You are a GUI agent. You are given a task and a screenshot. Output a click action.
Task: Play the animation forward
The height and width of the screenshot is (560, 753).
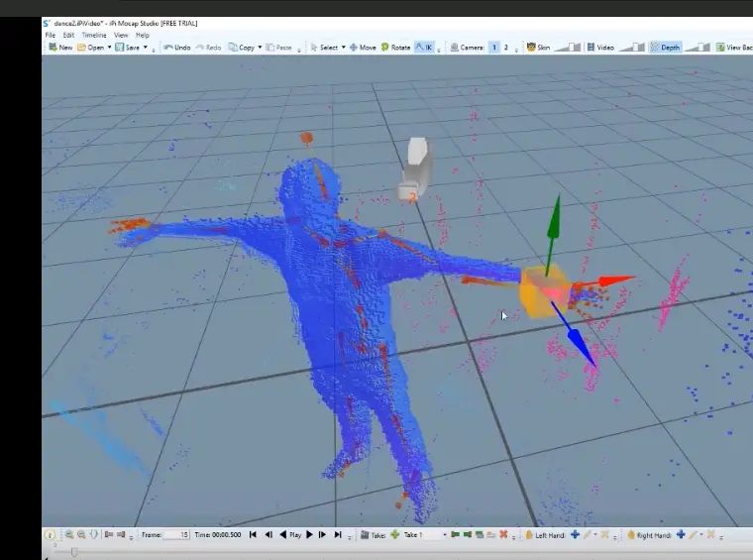click(x=309, y=534)
